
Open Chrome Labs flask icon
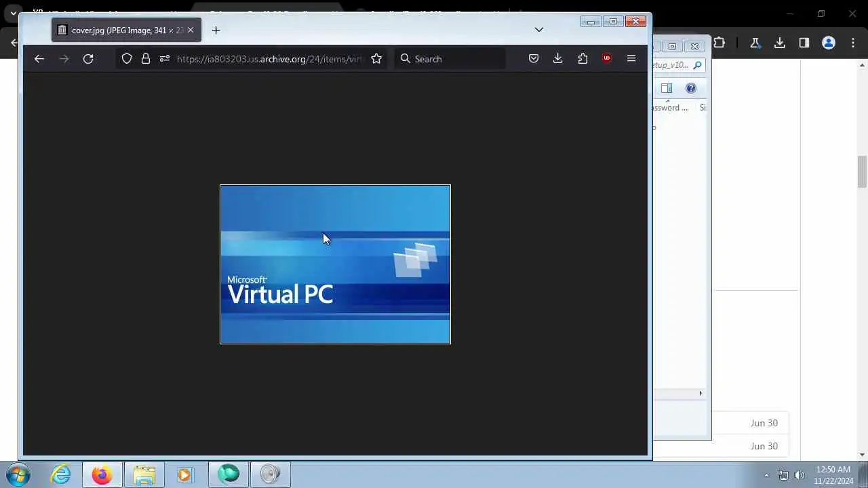tap(755, 43)
